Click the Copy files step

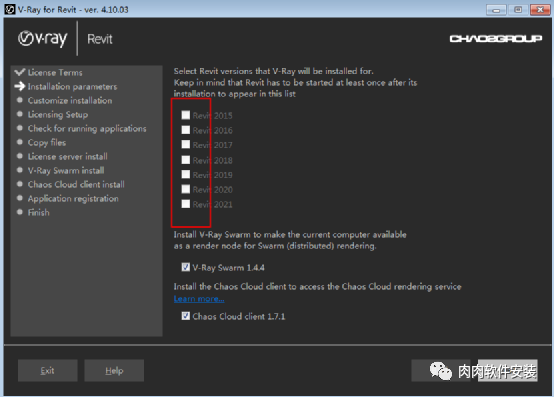point(47,143)
